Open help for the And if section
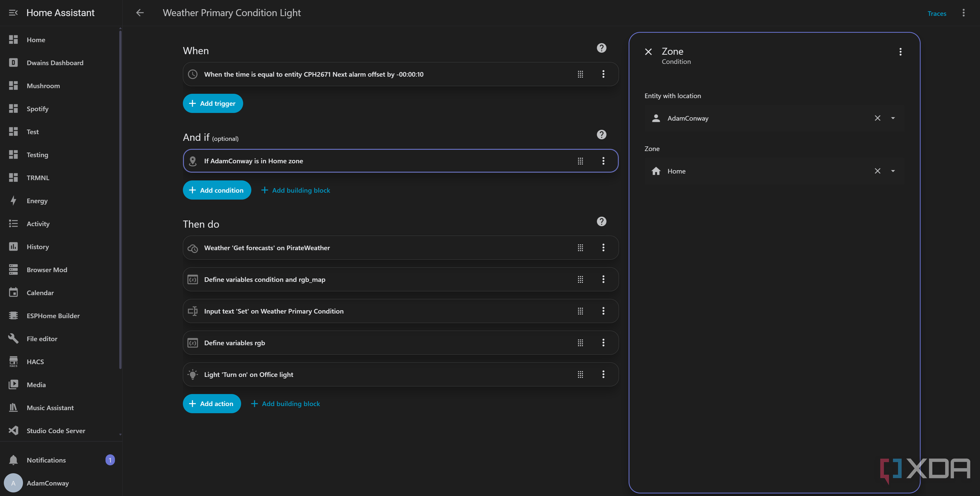 coord(601,134)
